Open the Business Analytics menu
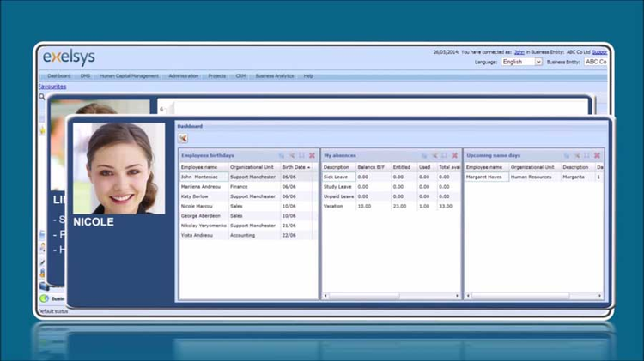This screenshot has height=361, width=644. (x=275, y=76)
